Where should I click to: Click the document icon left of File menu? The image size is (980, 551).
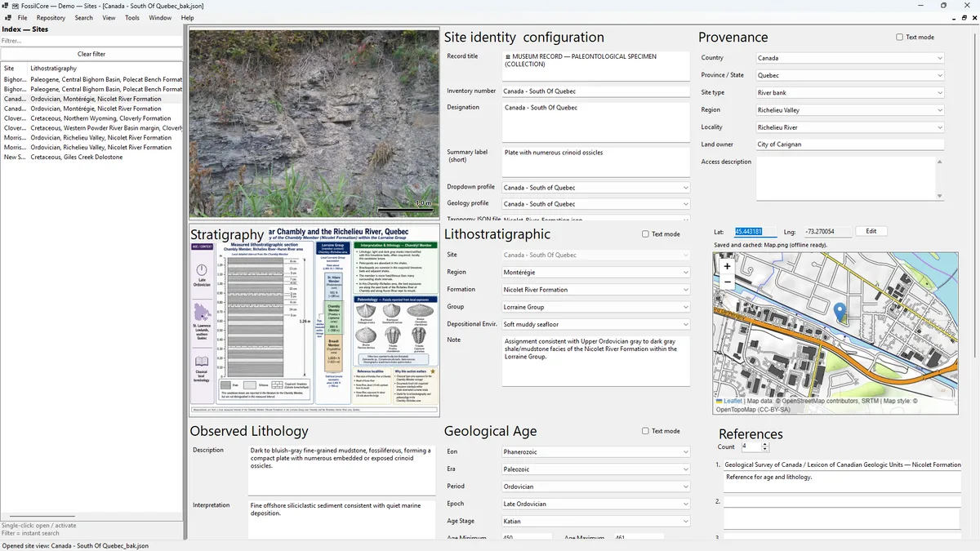[x=7, y=17]
